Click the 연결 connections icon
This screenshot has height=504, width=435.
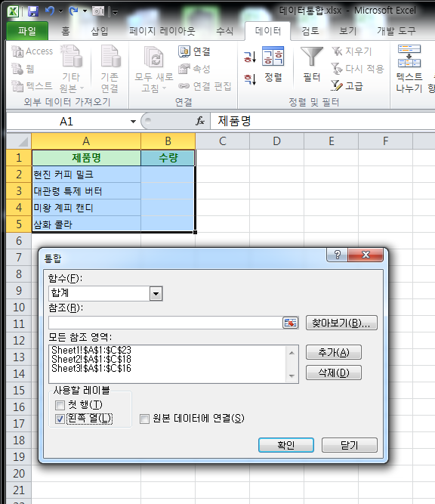coord(195,51)
